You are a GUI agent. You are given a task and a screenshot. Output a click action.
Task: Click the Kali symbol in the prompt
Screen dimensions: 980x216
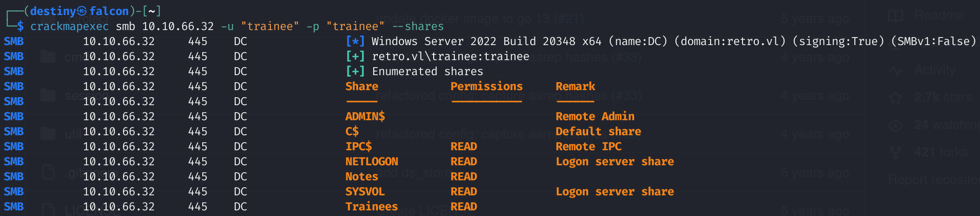coord(82,11)
